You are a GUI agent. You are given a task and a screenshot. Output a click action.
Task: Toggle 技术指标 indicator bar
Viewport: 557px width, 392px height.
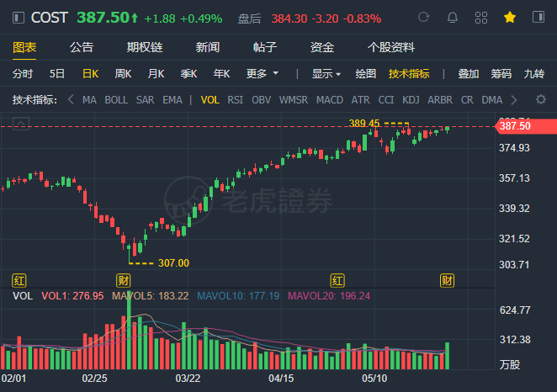pos(409,74)
